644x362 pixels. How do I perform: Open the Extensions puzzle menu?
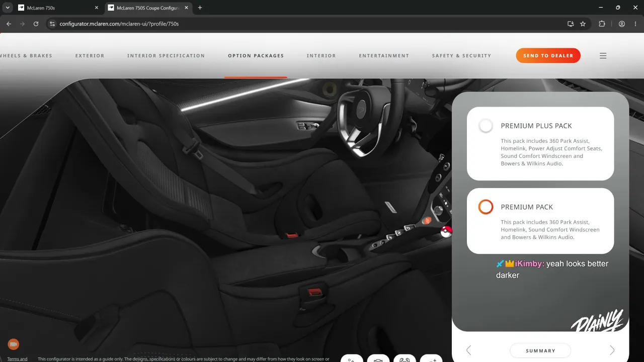click(x=602, y=24)
